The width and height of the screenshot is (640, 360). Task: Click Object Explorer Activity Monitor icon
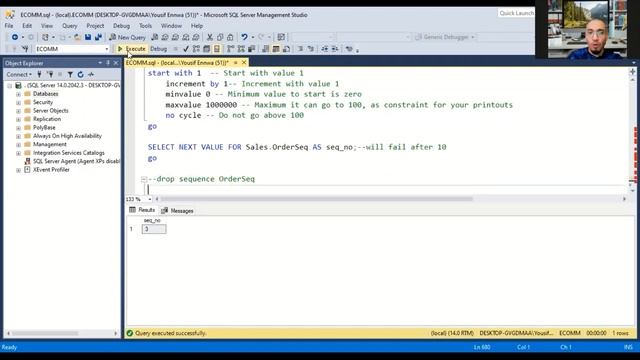point(91,74)
